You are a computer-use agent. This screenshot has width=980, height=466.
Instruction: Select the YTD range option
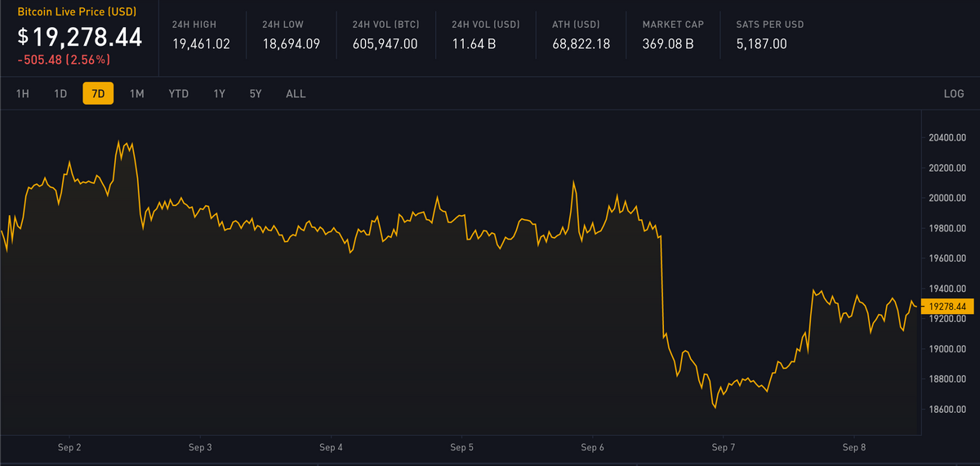point(178,94)
